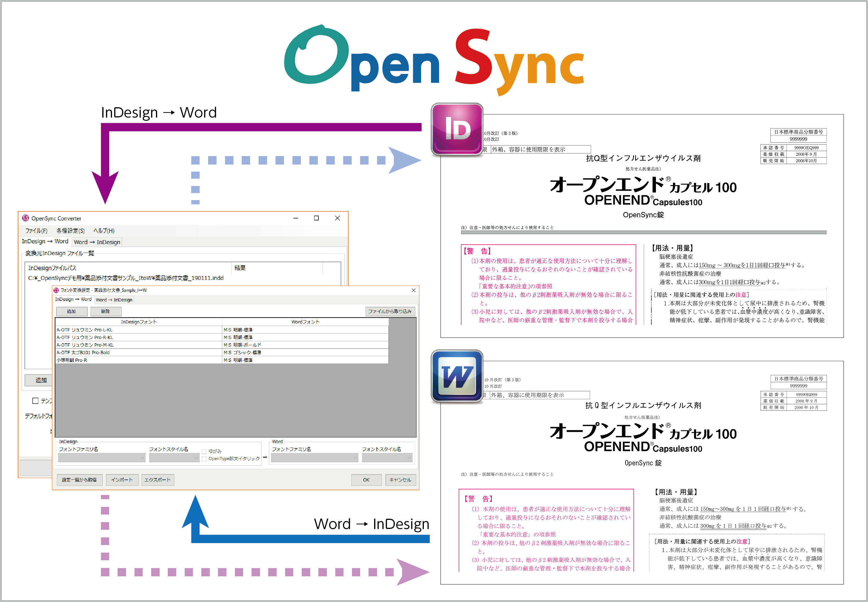
Task: Click the フォント変換設定 dialog title icon
Action: click(56, 290)
